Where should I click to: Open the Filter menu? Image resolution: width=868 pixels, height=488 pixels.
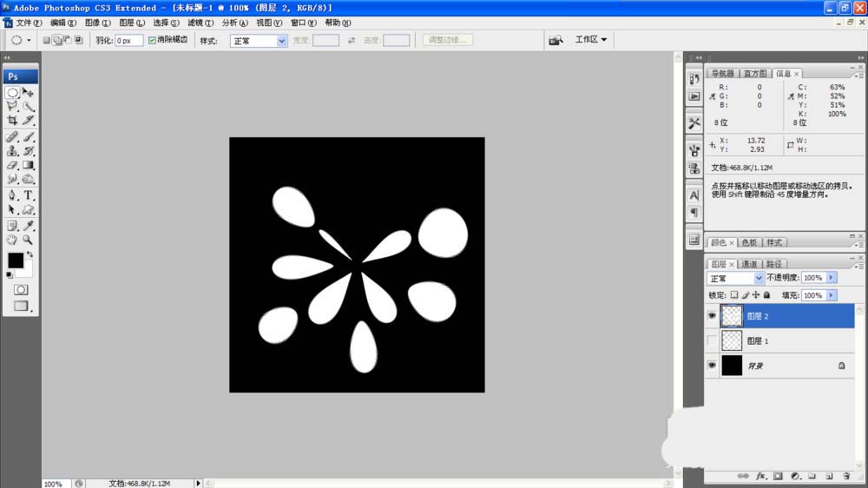click(201, 23)
